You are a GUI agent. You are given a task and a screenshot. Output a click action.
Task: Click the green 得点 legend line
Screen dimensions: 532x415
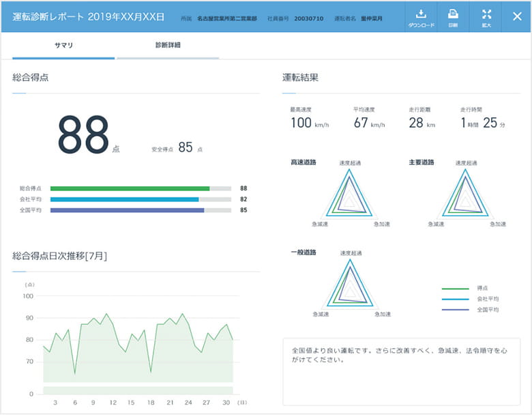[x=456, y=289]
